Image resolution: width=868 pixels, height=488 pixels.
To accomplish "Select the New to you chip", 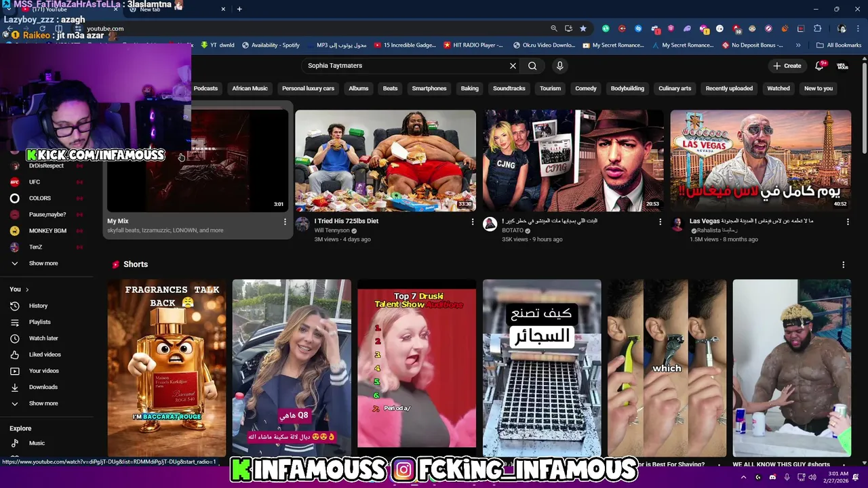I will tap(818, 88).
